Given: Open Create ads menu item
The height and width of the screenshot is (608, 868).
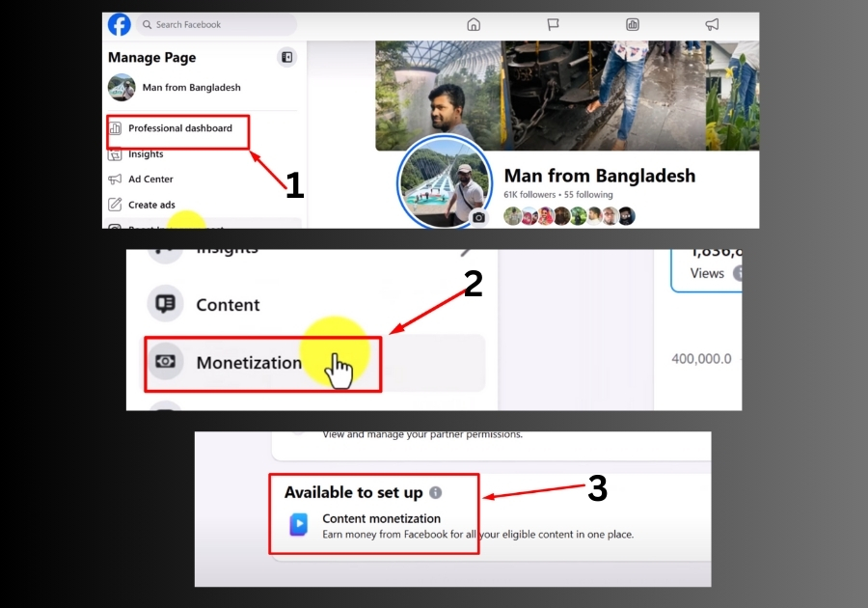Looking at the screenshot, I should pos(151,205).
